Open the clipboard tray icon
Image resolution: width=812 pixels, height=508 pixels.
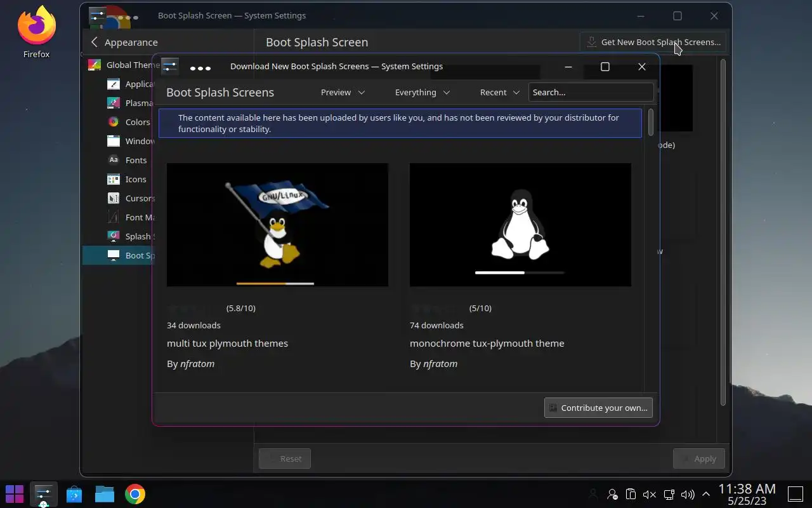(x=631, y=494)
